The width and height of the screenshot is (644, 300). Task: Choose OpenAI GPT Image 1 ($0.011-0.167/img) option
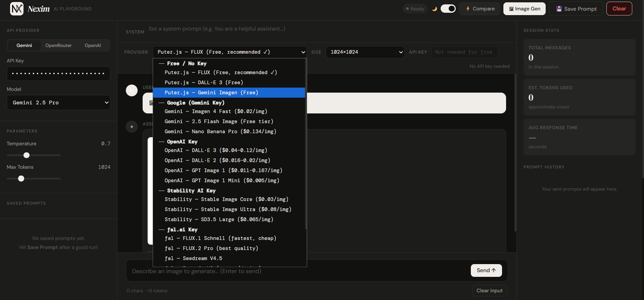coord(229,170)
